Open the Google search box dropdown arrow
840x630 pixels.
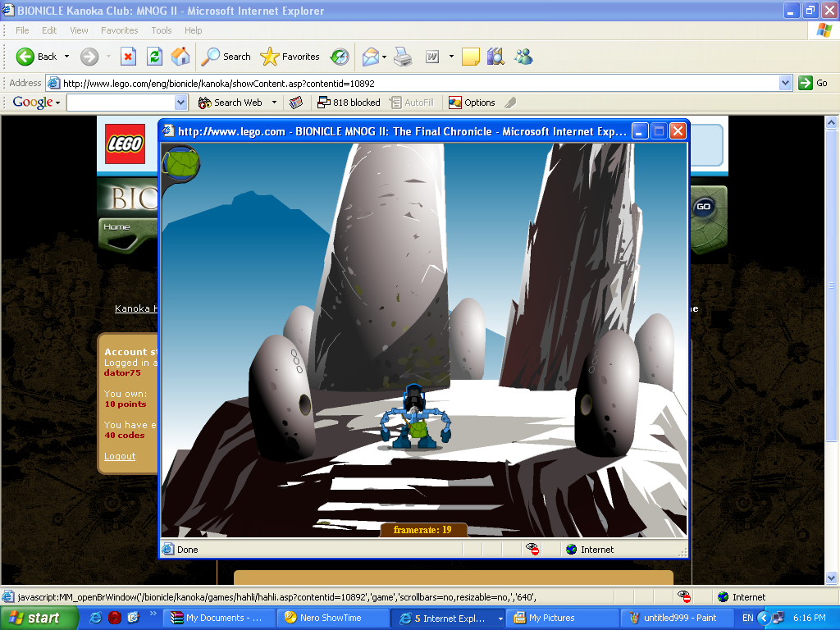[x=180, y=103]
